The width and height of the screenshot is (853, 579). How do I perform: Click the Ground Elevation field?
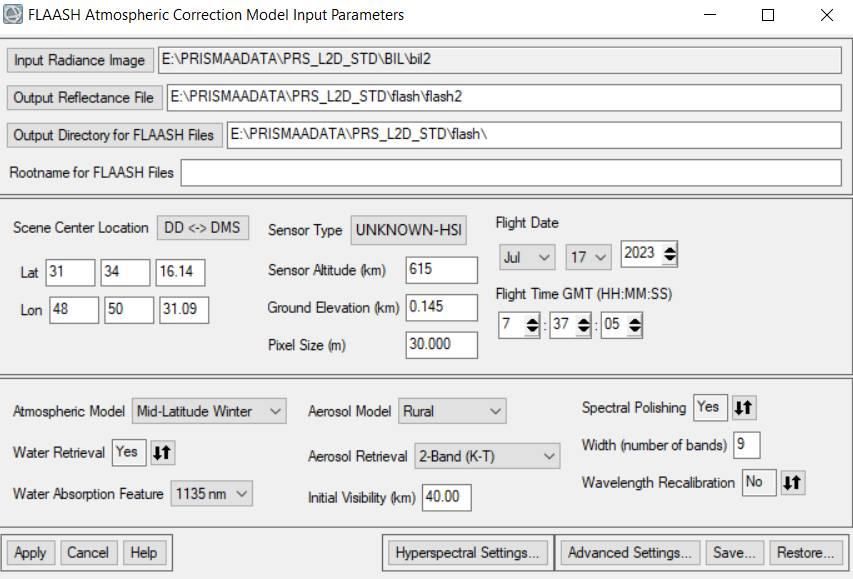coord(442,307)
